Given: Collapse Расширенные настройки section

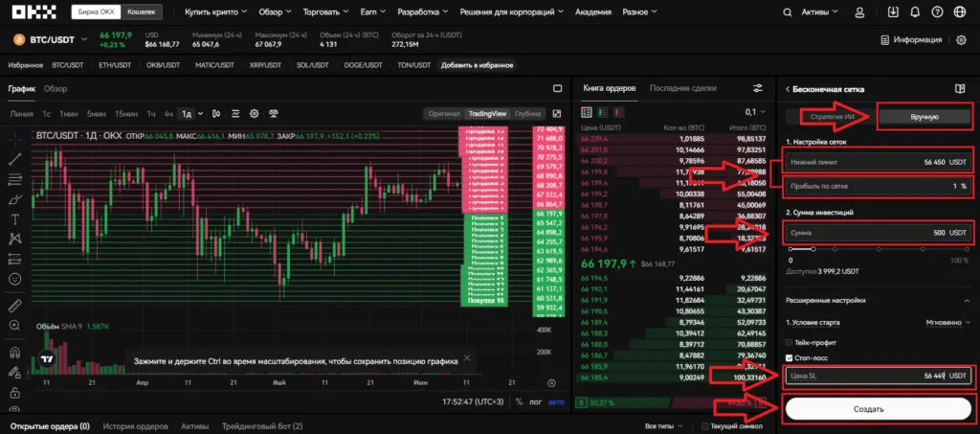Looking at the screenshot, I should point(879,300).
